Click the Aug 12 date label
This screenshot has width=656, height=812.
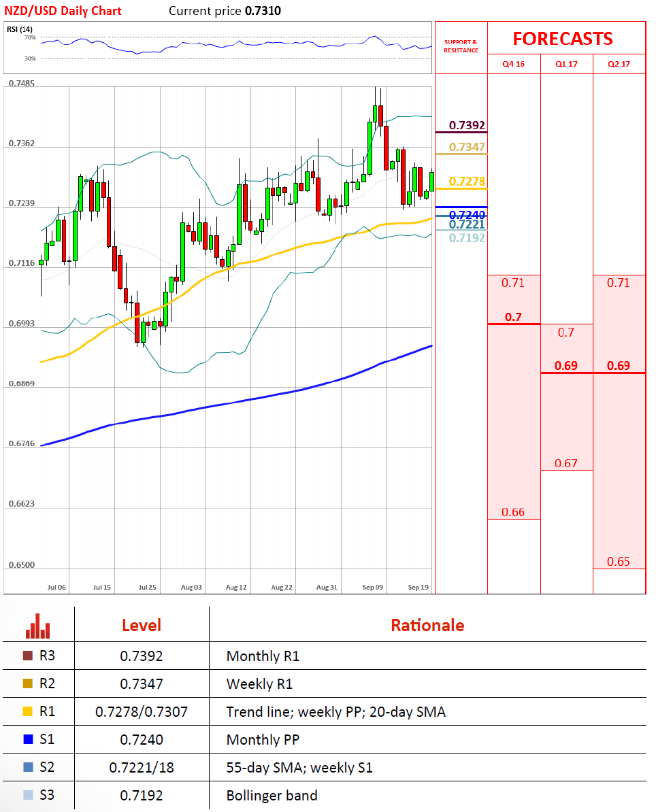point(236,588)
